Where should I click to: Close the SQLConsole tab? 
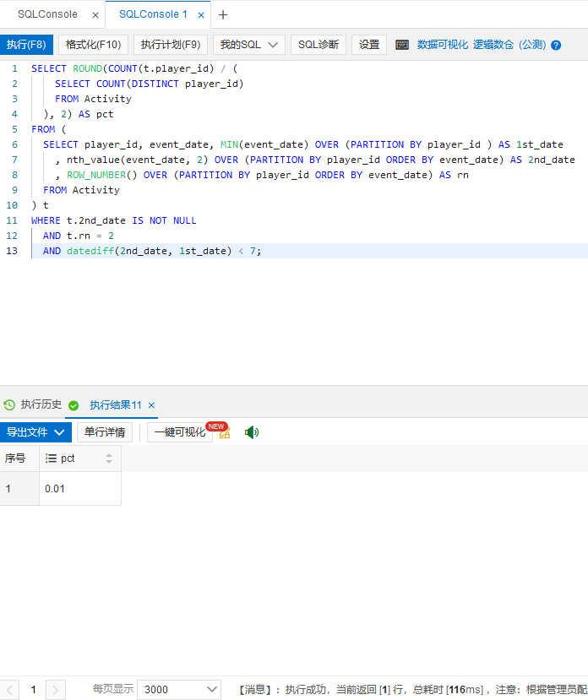click(x=95, y=15)
